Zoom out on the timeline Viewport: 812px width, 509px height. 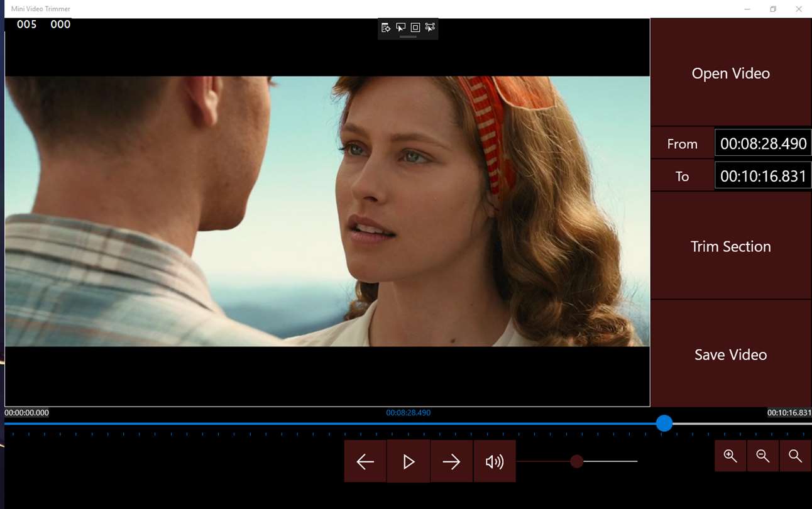pyautogui.click(x=763, y=456)
